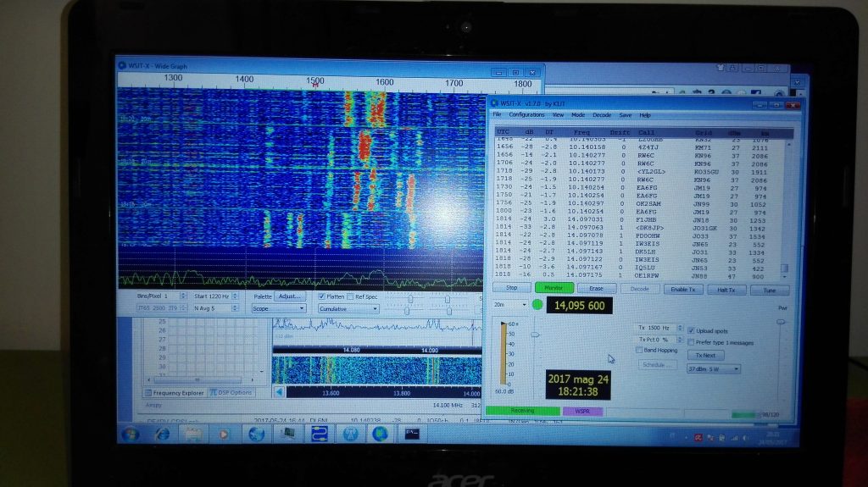Click the Call column header
This screenshot has height=487, width=868.
646,133
